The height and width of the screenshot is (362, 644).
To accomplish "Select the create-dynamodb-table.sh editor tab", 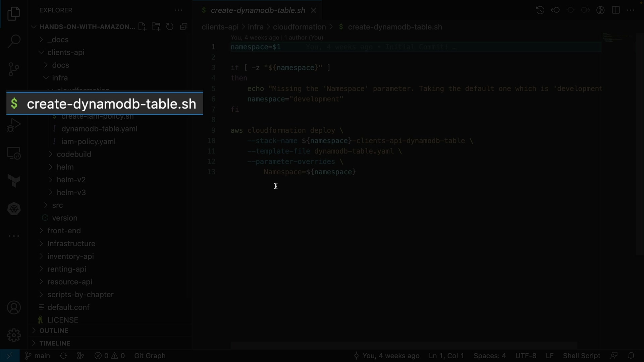I will tap(258, 10).
